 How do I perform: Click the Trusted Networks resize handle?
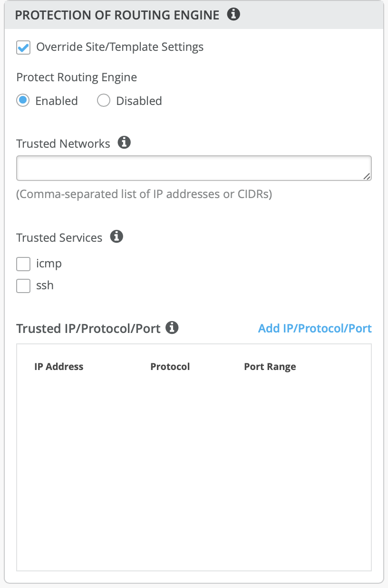(x=367, y=176)
